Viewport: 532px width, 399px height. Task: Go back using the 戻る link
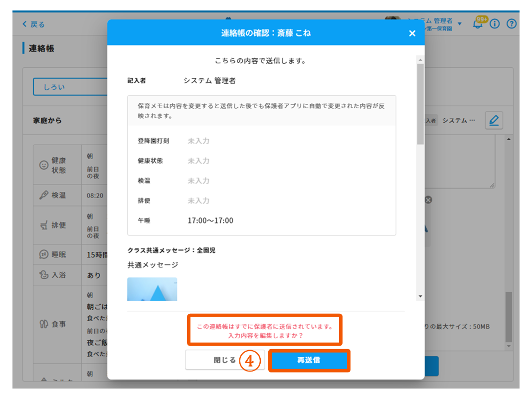coord(34,24)
